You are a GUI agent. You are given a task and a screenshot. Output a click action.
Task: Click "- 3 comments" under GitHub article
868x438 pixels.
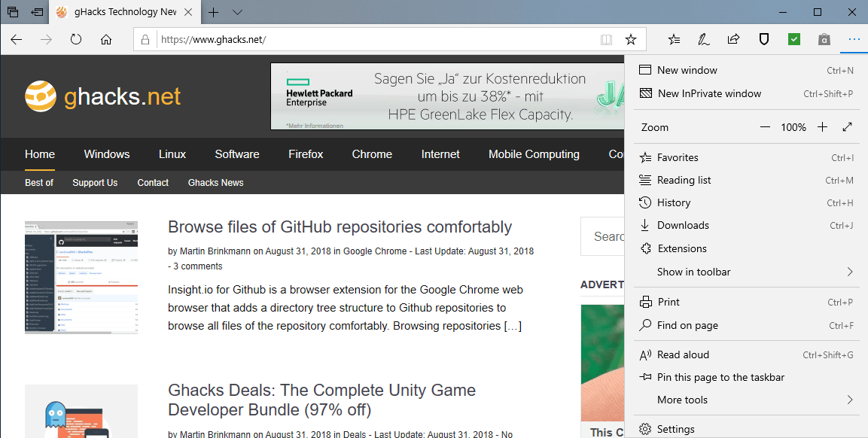click(196, 266)
